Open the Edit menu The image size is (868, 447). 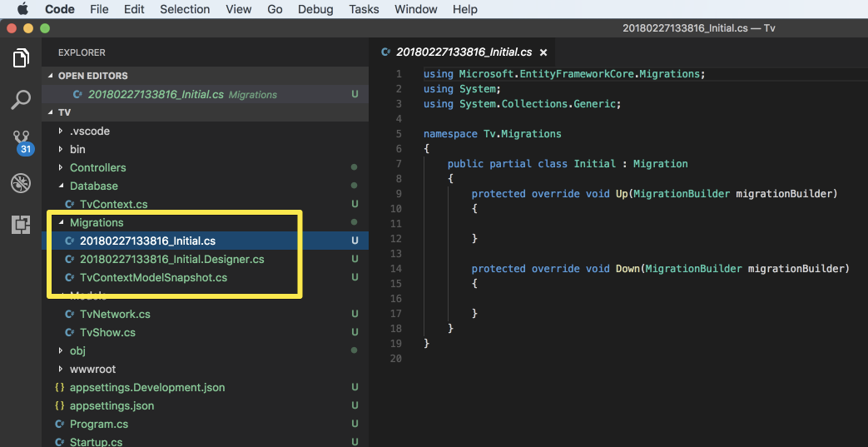135,9
